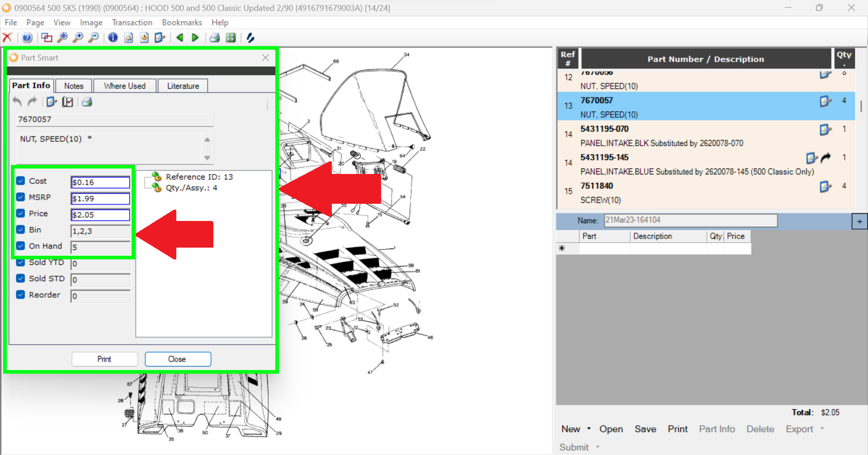Select the Reference ID: 13 tree item
Viewport: 868px width, 455px height.
click(199, 177)
